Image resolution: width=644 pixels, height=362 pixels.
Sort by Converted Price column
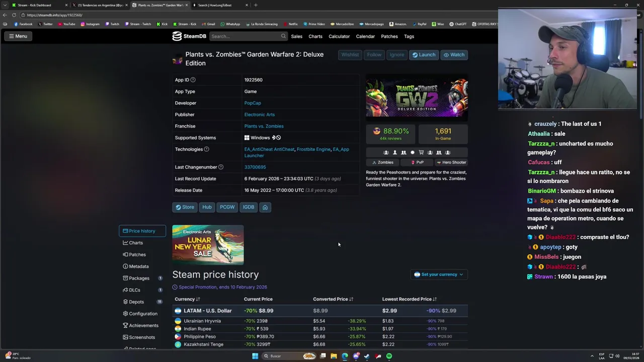pos(333,299)
